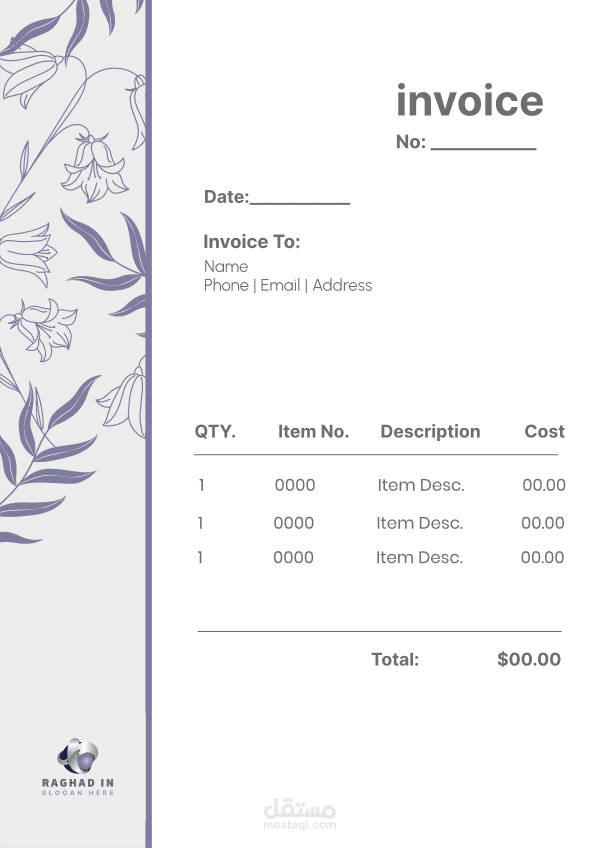Click the first row 0000 item number

pyautogui.click(x=295, y=486)
